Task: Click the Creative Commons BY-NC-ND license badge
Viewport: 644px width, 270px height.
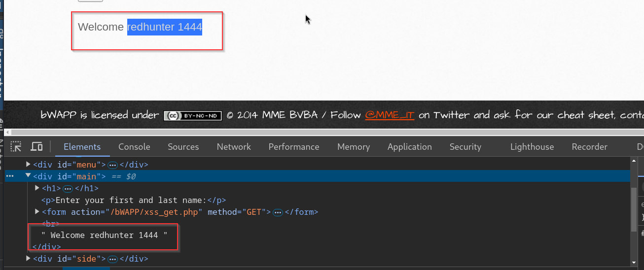Action: (x=193, y=116)
